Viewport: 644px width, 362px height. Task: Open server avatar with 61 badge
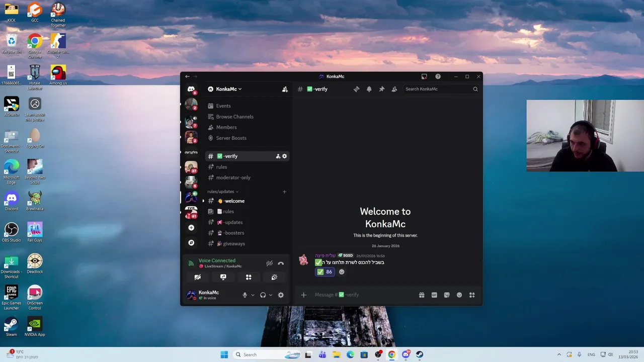pyautogui.click(x=191, y=212)
